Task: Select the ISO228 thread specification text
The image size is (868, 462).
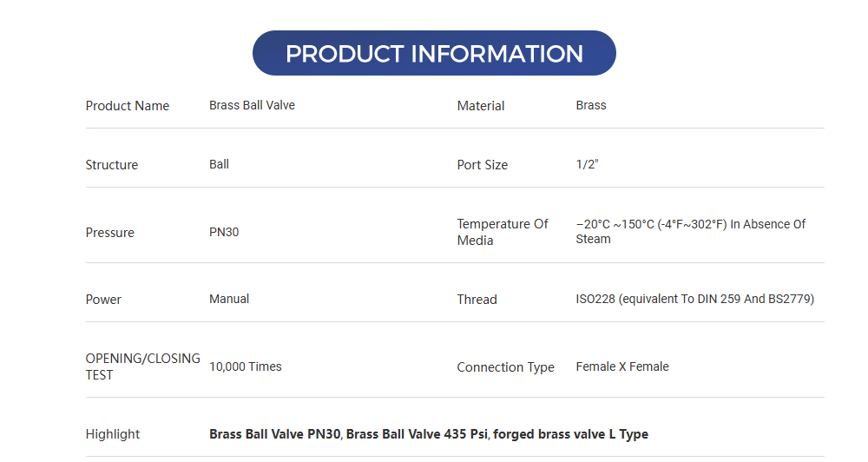Action: (694, 299)
